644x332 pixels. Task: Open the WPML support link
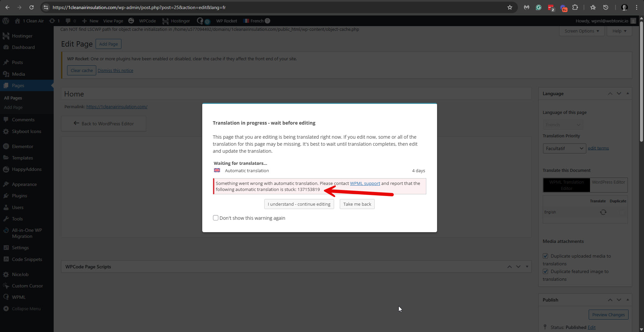365,183
